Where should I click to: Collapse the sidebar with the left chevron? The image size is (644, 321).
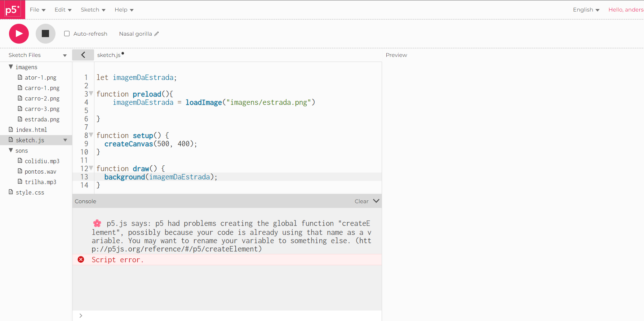coord(83,55)
